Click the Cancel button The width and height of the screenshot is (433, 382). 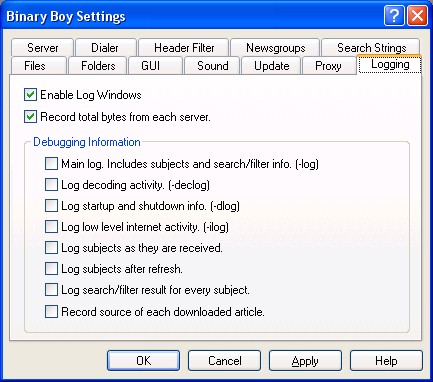(224, 361)
